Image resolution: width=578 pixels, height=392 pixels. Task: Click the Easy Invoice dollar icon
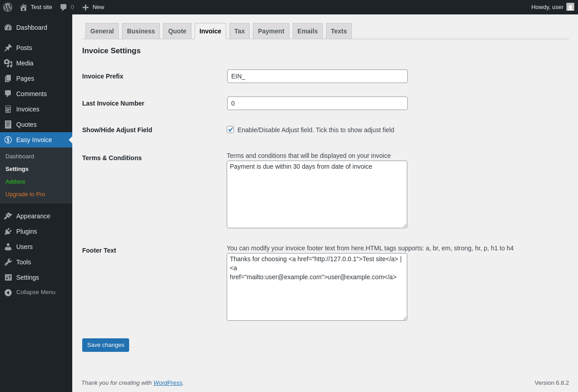point(8,140)
